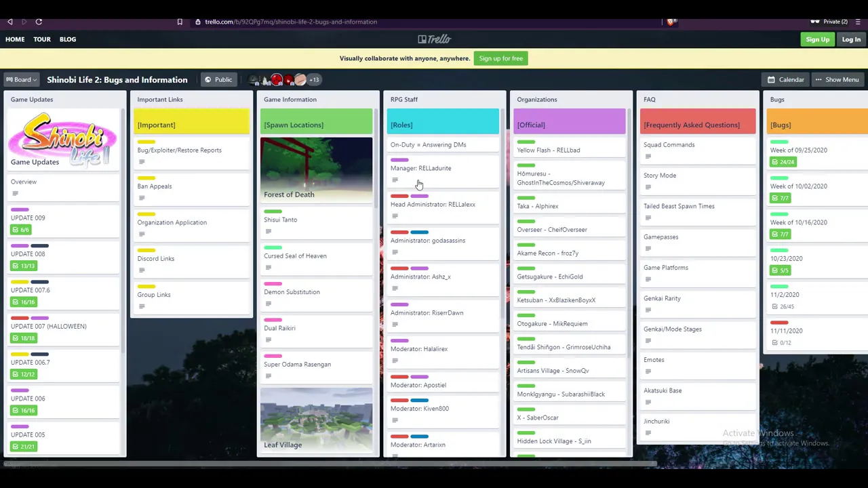Open description icon on Overview card
Screen dimensions: 868x488
[15, 193]
